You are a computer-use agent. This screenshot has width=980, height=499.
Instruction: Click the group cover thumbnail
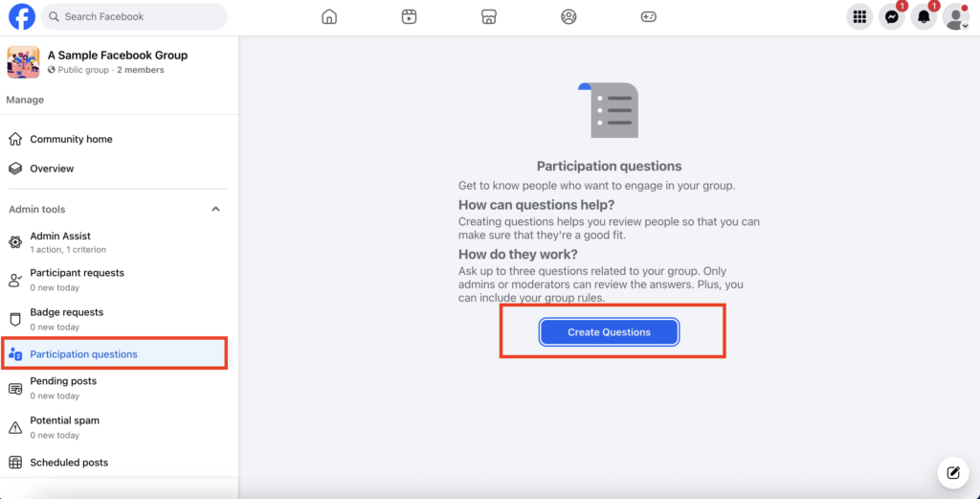(23, 62)
